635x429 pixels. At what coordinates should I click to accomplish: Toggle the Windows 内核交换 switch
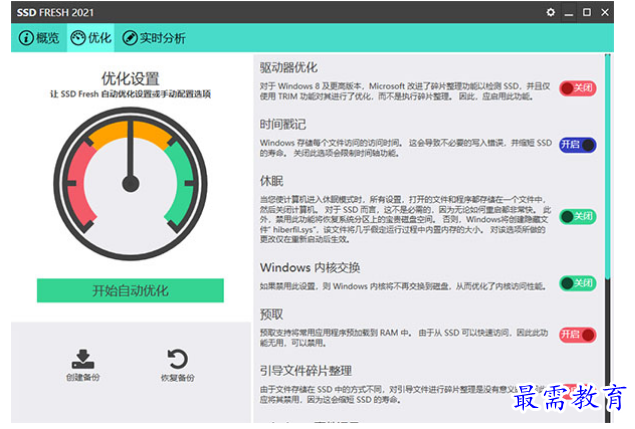click(578, 283)
